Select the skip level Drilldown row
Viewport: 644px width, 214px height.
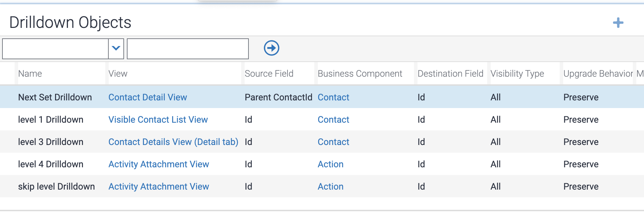pos(56,186)
